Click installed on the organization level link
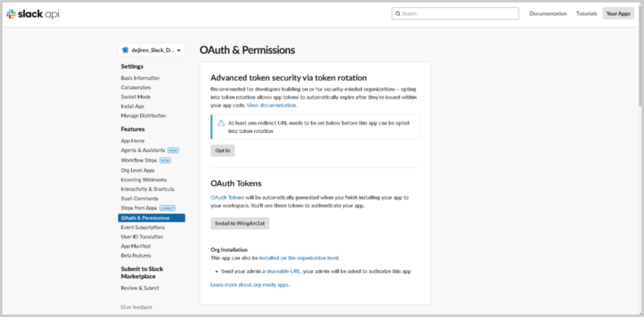 [x=299, y=258]
